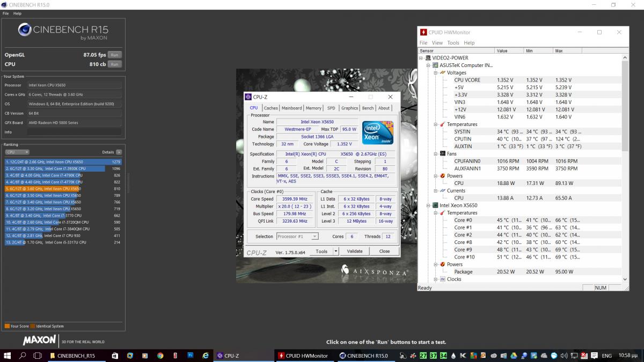Collapse the Voltages node in HWMonitor
This screenshot has height=362, width=644.
tap(436, 72)
